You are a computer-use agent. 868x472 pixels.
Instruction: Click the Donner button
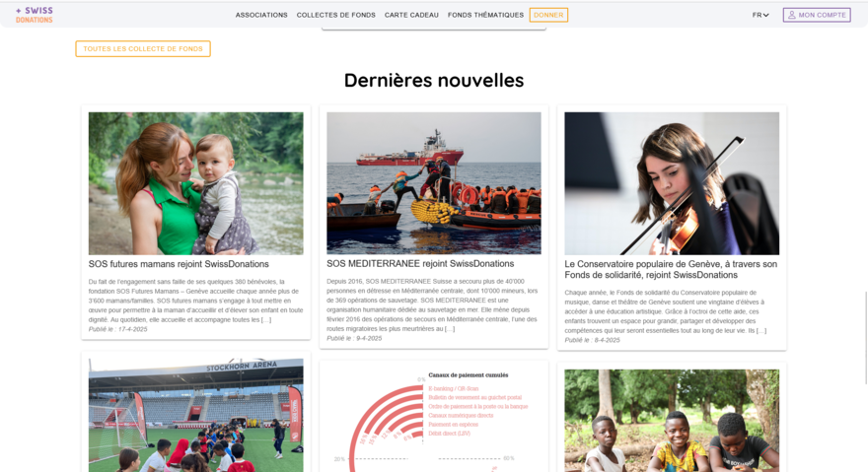(548, 15)
